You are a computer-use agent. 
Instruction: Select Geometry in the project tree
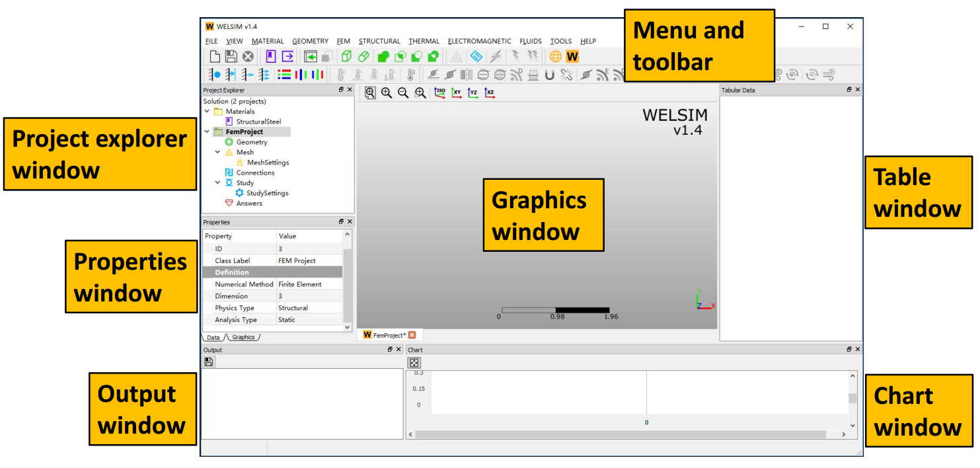point(252,142)
